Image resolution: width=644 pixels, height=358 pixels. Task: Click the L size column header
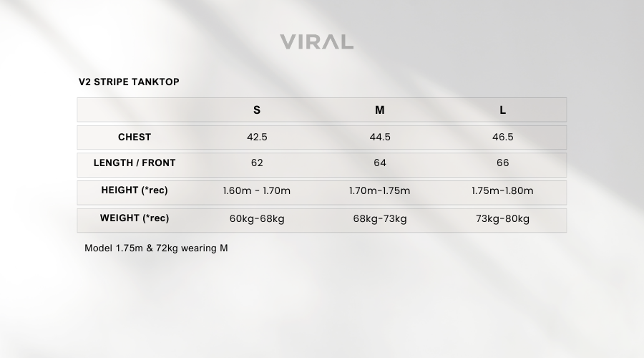(x=503, y=110)
